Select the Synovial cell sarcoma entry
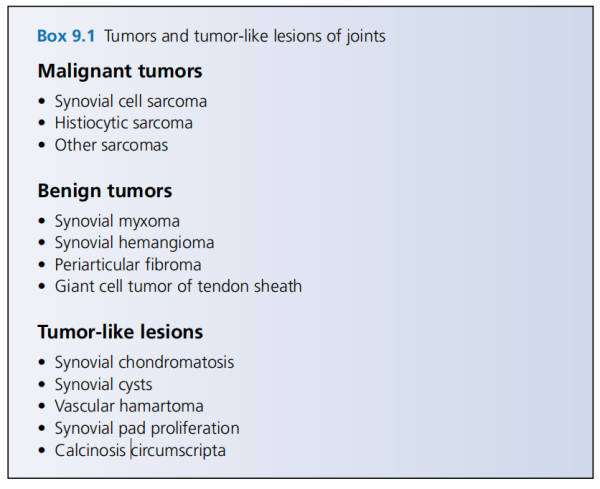Viewport: 600px width, 489px height. pyautogui.click(x=130, y=102)
